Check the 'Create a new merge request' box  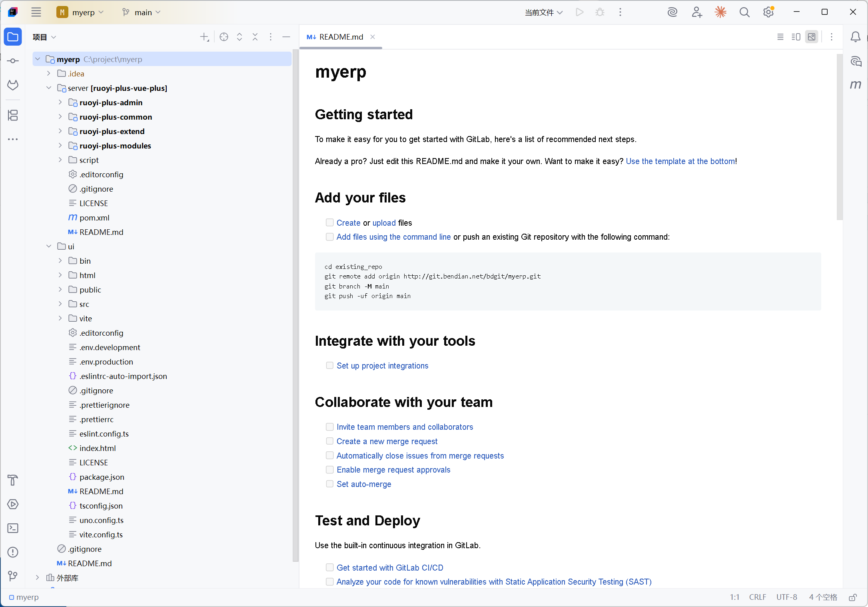(329, 441)
